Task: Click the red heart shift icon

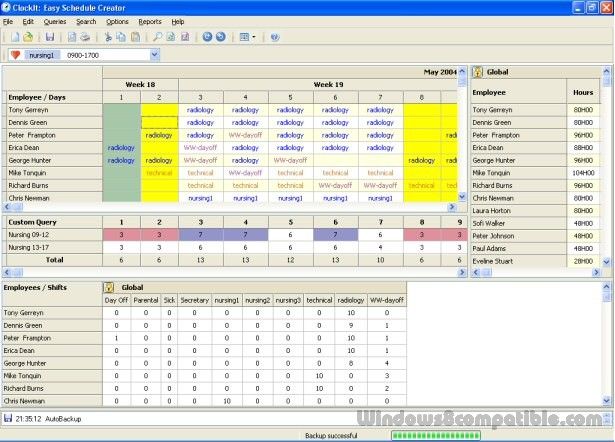Action: 15,55
